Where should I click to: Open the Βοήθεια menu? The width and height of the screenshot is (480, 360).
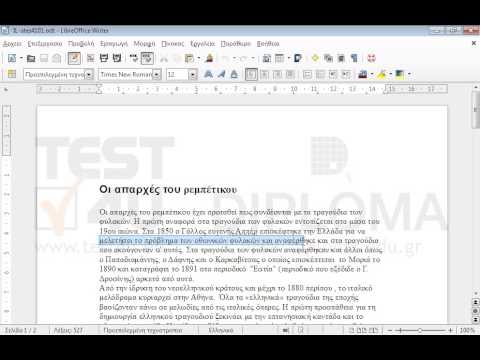tap(268, 44)
